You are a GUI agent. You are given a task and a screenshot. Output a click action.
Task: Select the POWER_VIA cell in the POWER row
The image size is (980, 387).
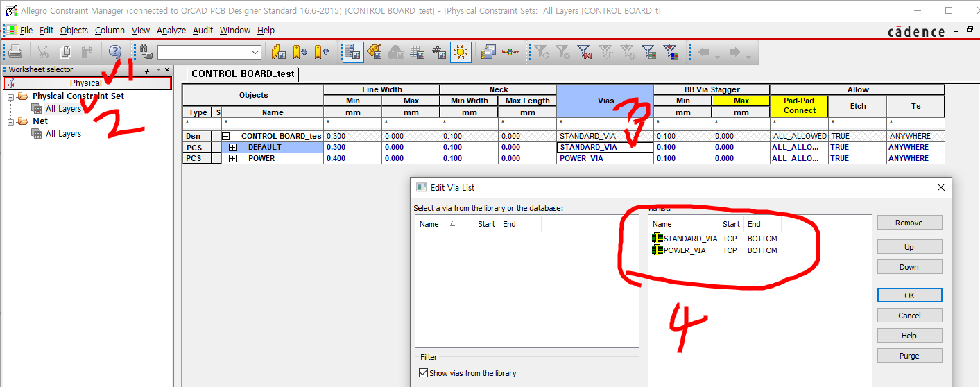click(605, 158)
